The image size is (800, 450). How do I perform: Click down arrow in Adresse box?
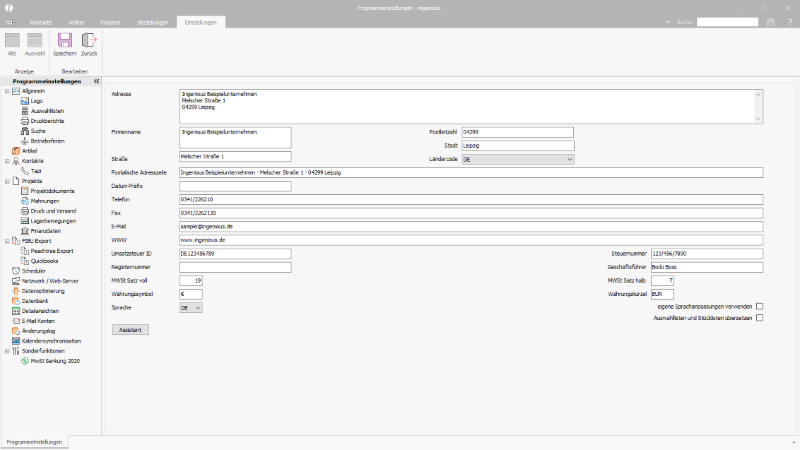point(758,119)
